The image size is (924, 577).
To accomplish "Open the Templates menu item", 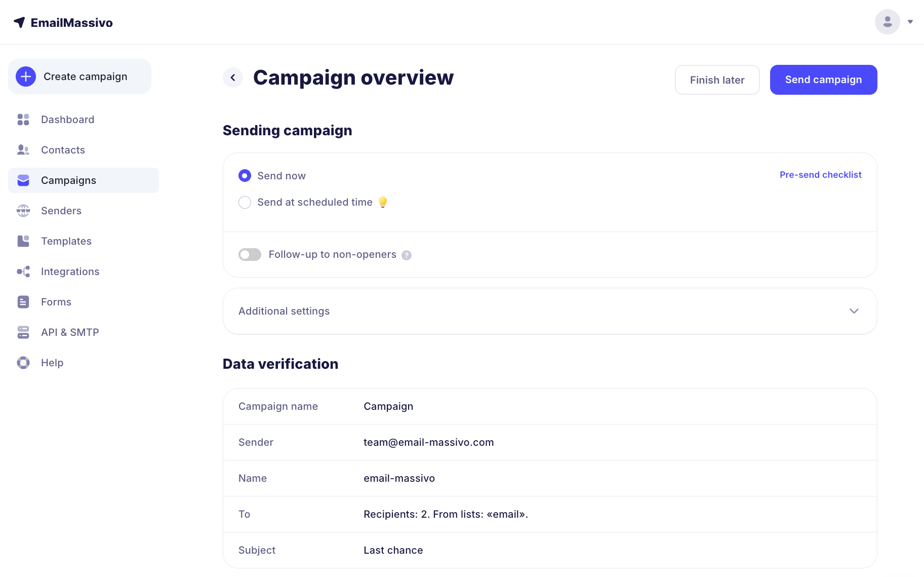I will coord(66,241).
